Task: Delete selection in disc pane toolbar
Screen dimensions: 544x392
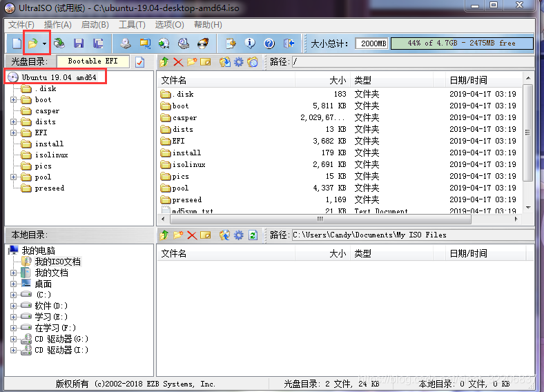Action: [x=178, y=62]
